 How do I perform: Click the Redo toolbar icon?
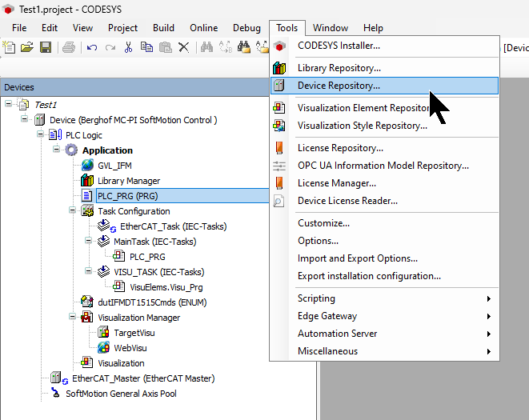tap(110, 47)
